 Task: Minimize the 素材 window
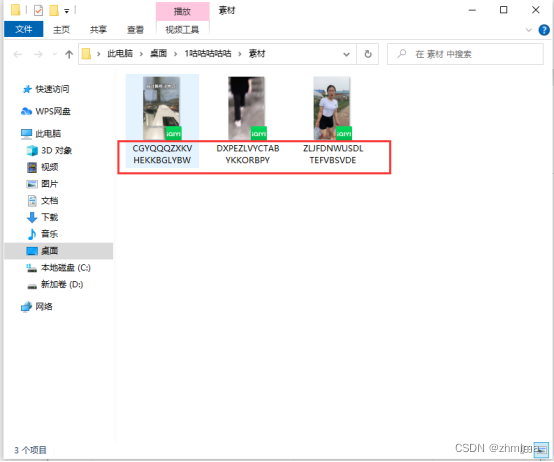(x=472, y=10)
